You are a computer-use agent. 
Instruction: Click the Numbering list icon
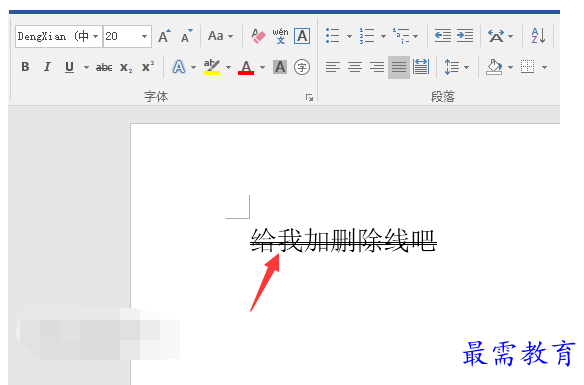(367, 36)
